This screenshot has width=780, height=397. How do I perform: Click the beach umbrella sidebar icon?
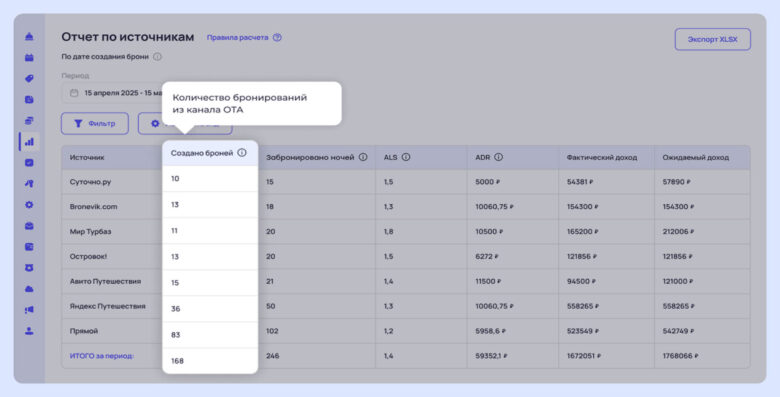point(29,184)
